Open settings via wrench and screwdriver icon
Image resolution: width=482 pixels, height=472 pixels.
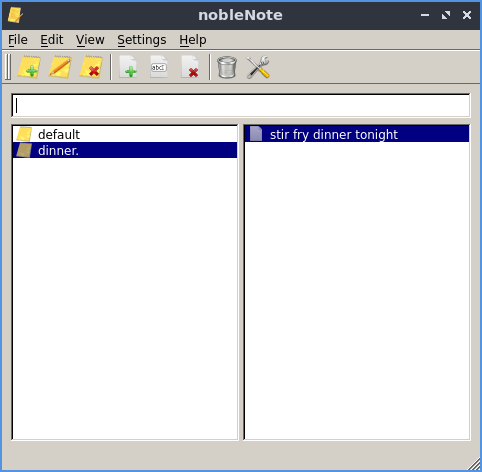258,67
